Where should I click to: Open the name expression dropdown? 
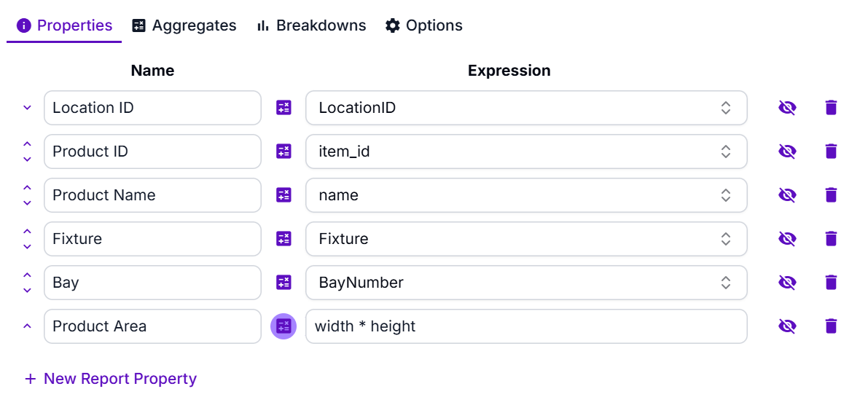coord(526,195)
